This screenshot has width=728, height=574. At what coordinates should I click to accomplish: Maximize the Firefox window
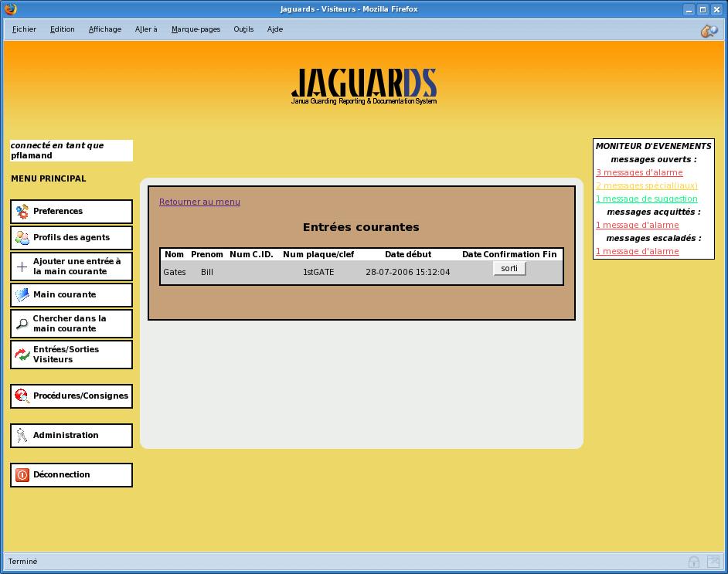click(703, 10)
